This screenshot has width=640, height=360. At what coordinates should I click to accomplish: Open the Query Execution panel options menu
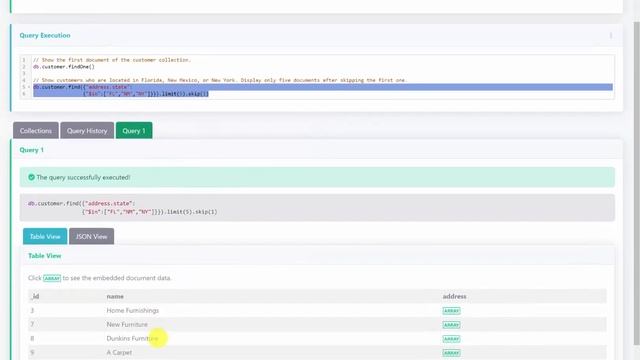[x=611, y=36]
